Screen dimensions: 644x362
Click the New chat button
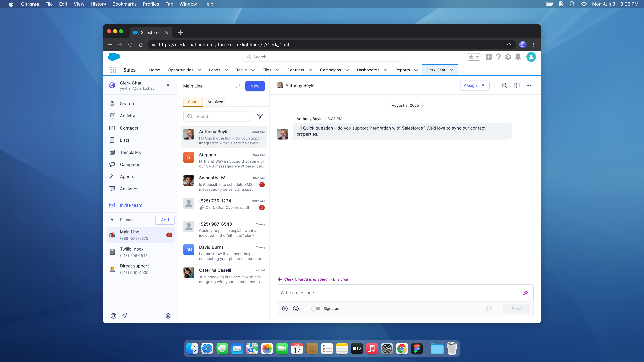point(255,86)
